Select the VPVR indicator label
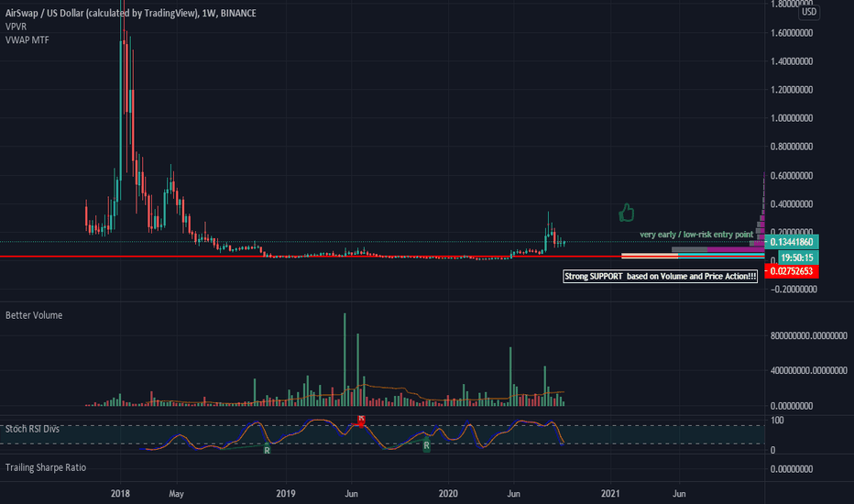This screenshot has width=854, height=504. [16, 27]
